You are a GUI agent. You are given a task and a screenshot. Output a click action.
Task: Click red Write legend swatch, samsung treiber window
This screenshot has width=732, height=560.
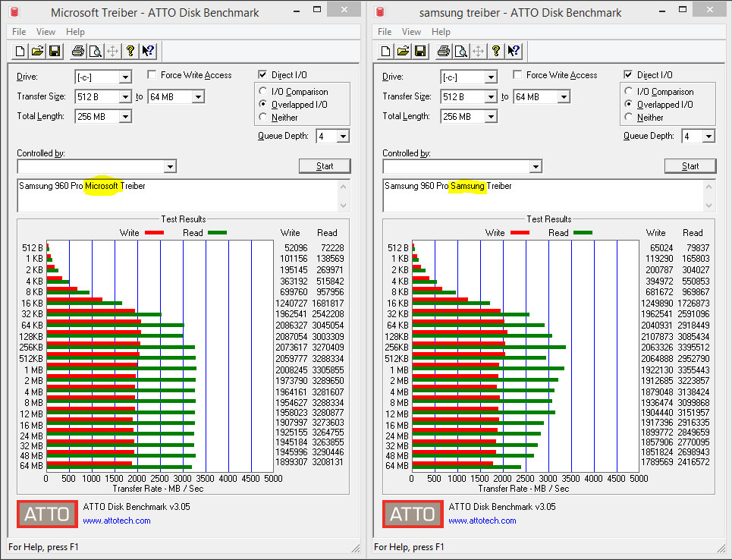coord(520,233)
